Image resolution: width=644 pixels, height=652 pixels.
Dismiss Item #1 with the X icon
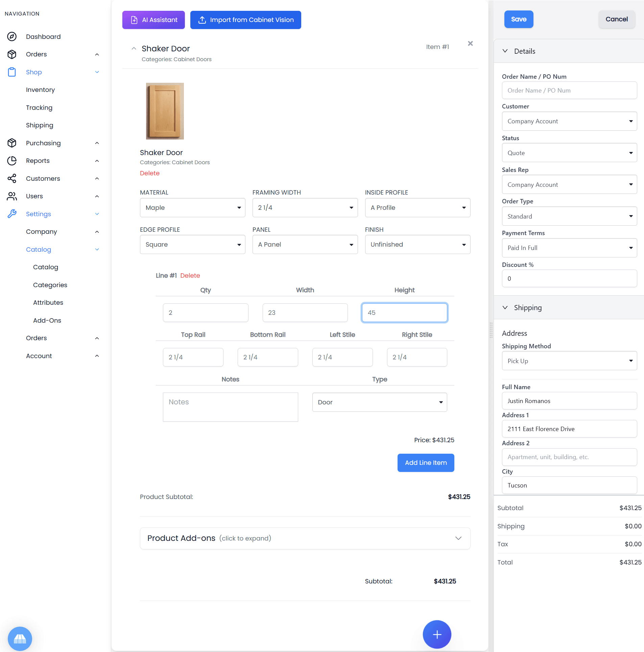pos(470,43)
